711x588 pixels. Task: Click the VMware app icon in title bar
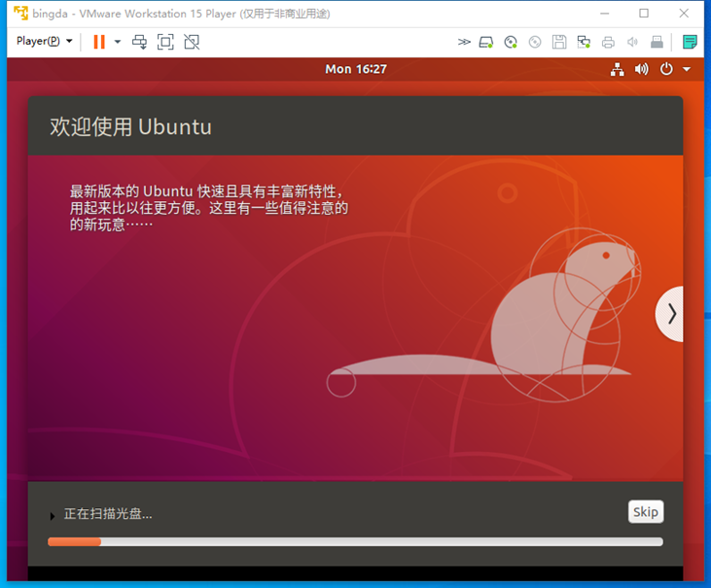[x=20, y=14]
